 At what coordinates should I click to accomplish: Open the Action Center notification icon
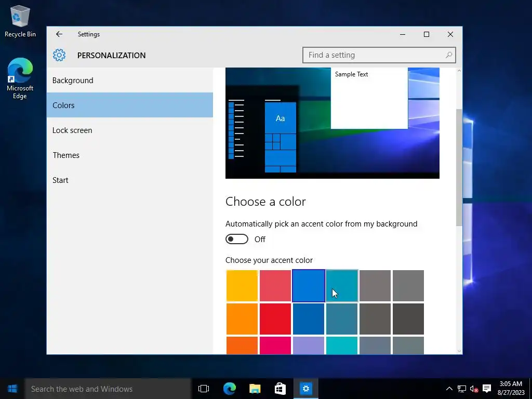coord(487,389)
